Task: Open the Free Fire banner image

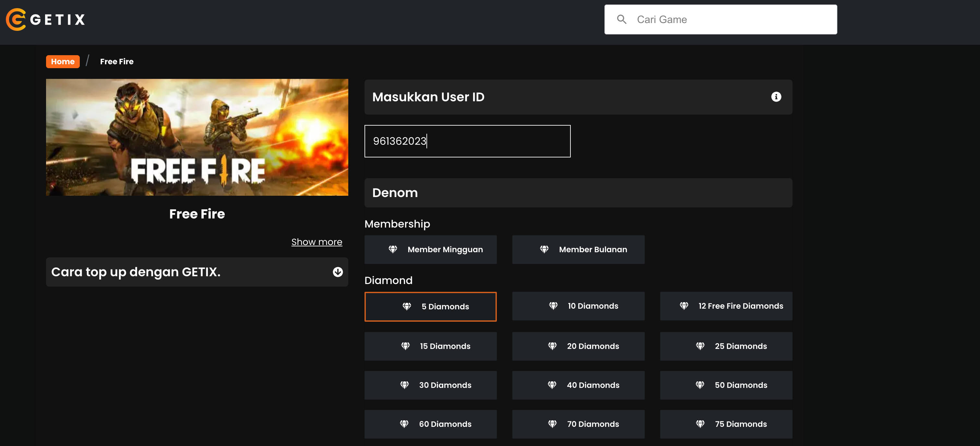Action: click(197, 137)
